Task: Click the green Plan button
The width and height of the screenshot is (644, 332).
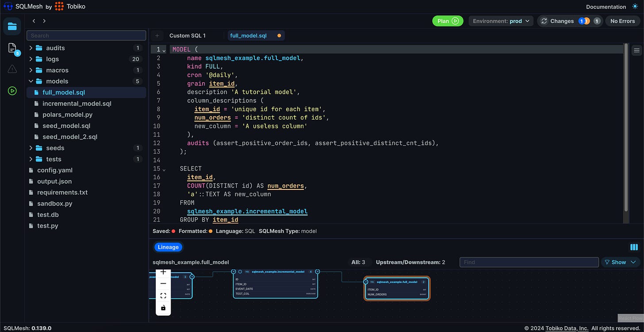Action: (x=448, y=21)
